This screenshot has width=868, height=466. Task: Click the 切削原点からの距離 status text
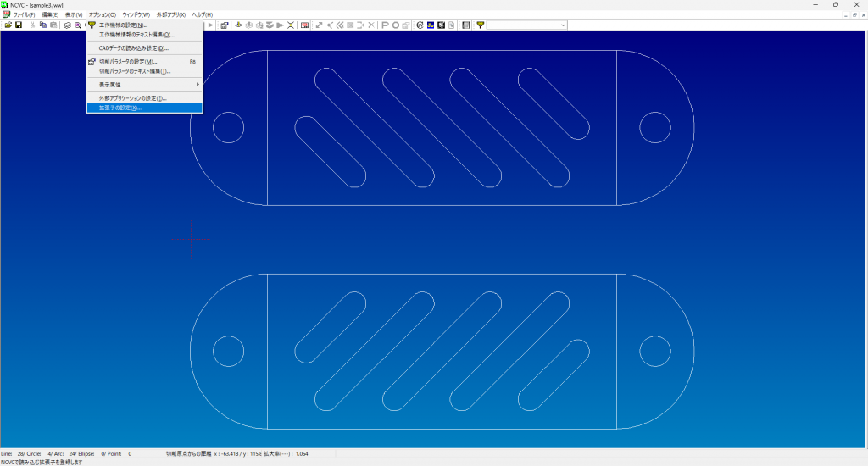(189, 454)
